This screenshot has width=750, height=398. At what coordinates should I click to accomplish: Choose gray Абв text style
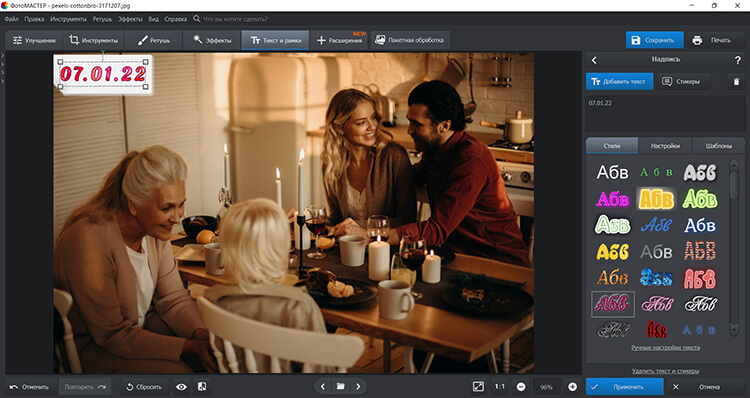656,251
